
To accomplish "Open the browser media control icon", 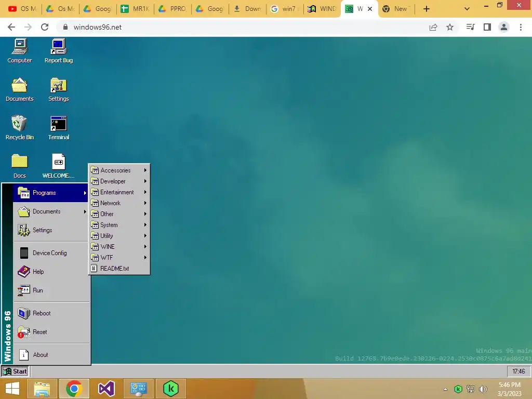I will tap(470, 27).
